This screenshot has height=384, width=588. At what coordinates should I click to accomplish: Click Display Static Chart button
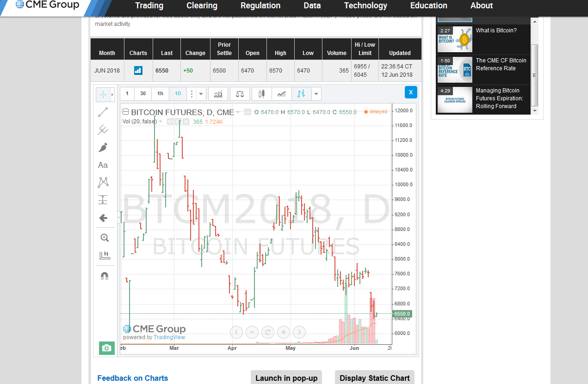pos(375,378)
